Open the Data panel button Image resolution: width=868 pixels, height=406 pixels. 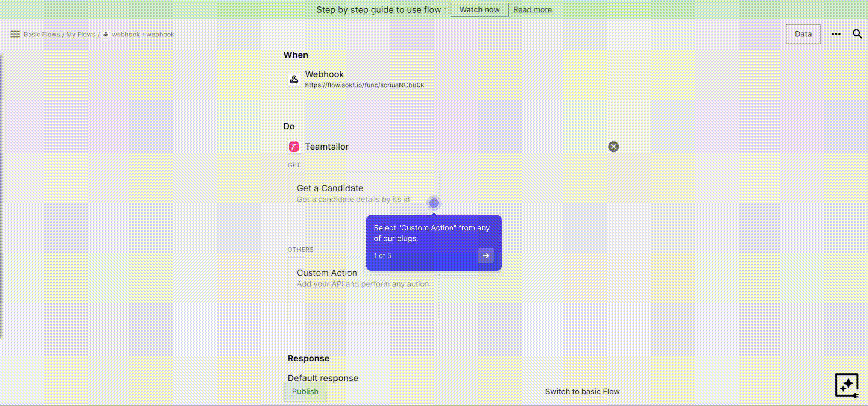(x=803, y=34)
